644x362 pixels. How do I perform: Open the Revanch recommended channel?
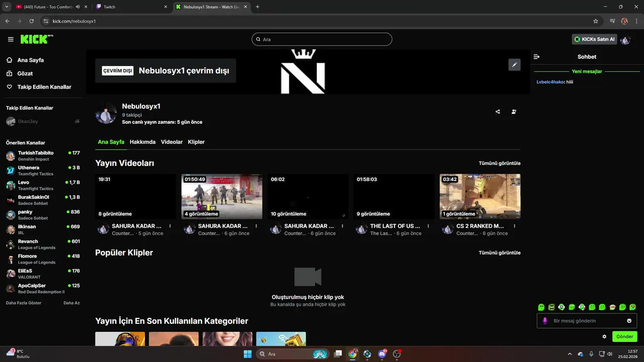43,244
